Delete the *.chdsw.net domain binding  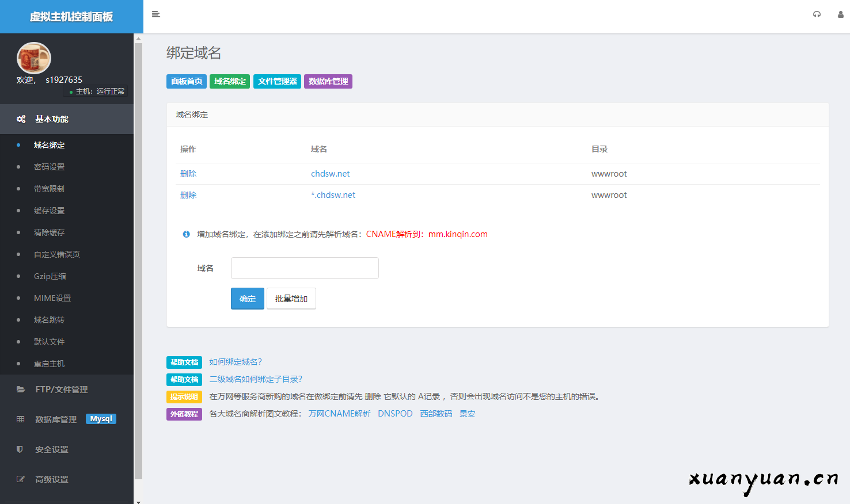point(188,195)
